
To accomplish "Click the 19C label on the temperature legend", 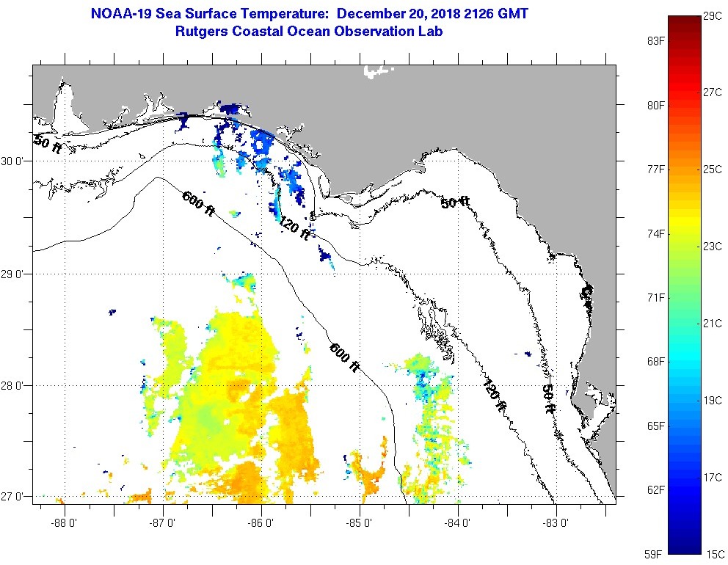I will pyautogui.click(x=712, y=400).
